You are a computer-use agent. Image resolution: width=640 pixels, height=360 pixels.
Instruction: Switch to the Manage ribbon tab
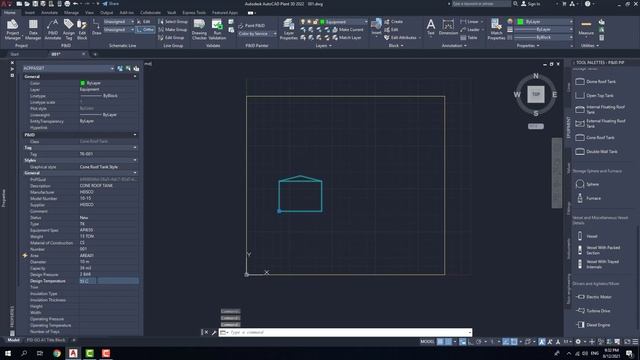tap(71, 13)
